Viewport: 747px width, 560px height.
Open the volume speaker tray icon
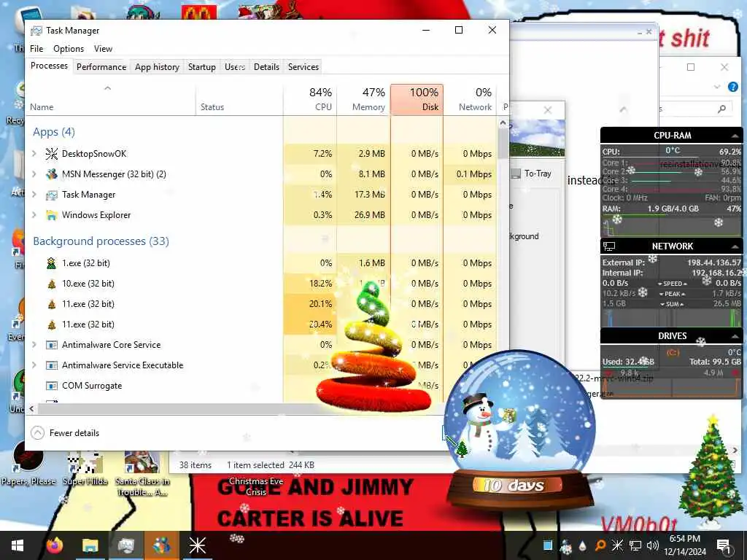point(653,545)
